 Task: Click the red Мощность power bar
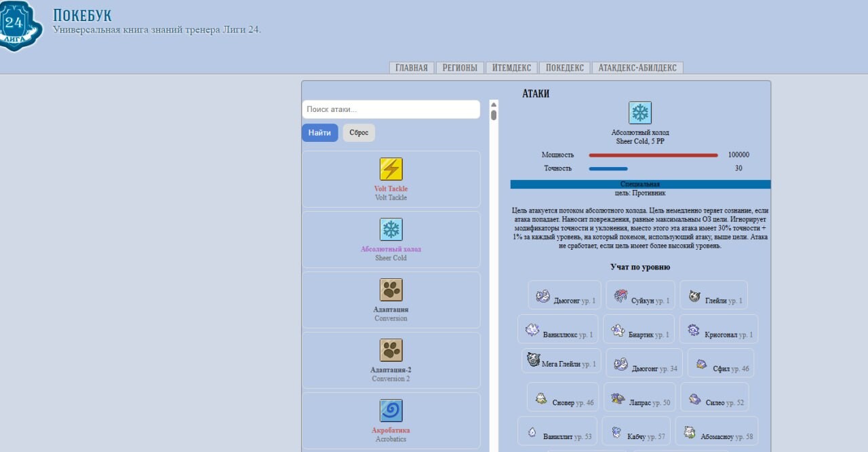coord(653,155)
